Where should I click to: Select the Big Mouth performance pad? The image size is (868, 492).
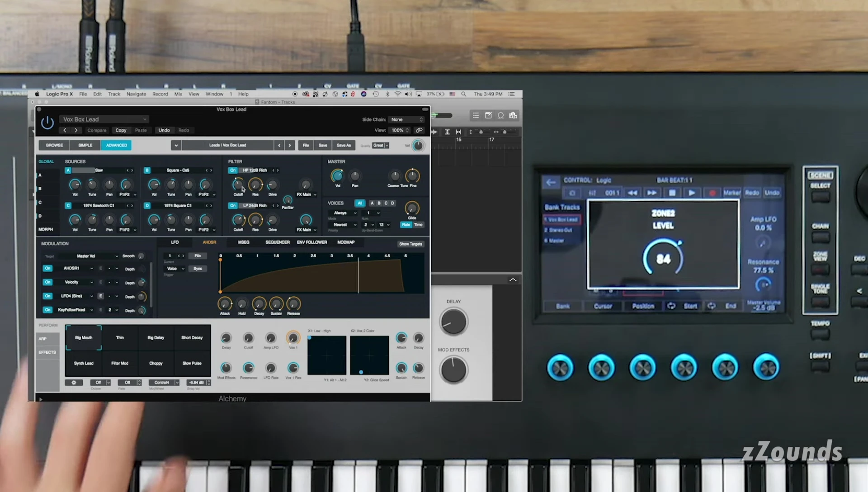[84, 338]
